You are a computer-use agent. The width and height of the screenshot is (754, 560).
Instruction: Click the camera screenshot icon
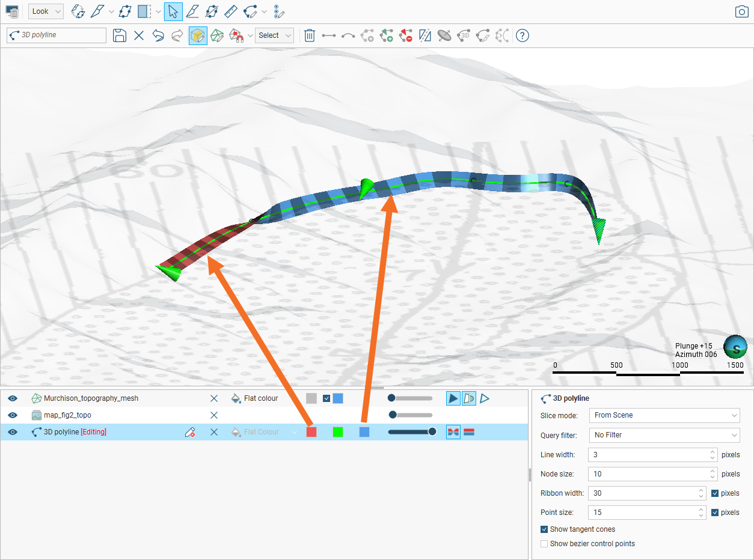741,11
